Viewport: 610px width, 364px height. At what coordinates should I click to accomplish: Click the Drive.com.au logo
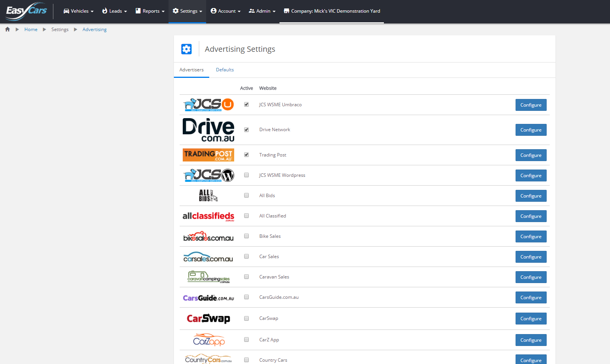pos(208,130)
